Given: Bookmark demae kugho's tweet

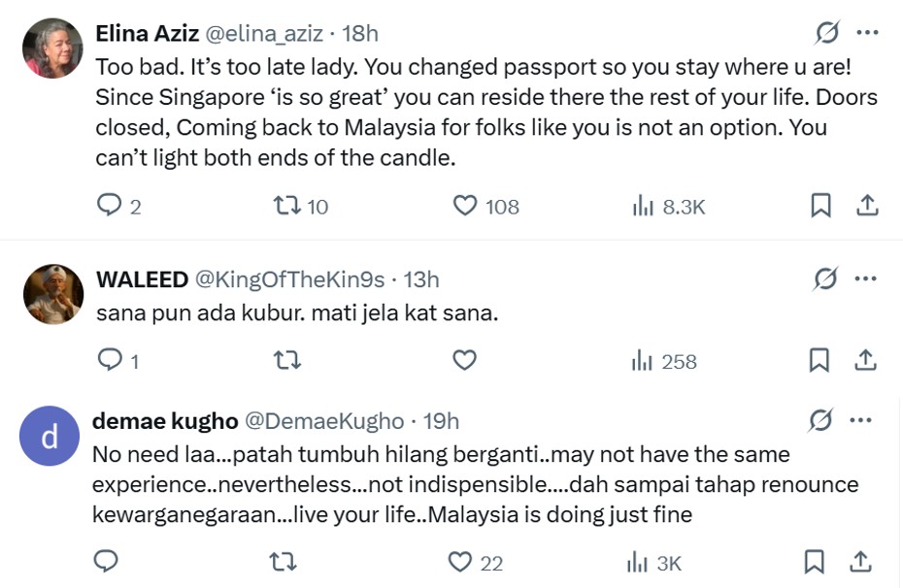Looking at the screenshot, I should click(815, 562).
